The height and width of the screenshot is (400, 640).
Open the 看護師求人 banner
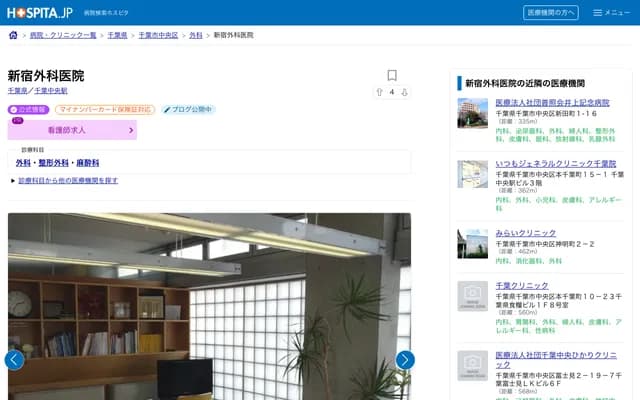tap(72, 130)
